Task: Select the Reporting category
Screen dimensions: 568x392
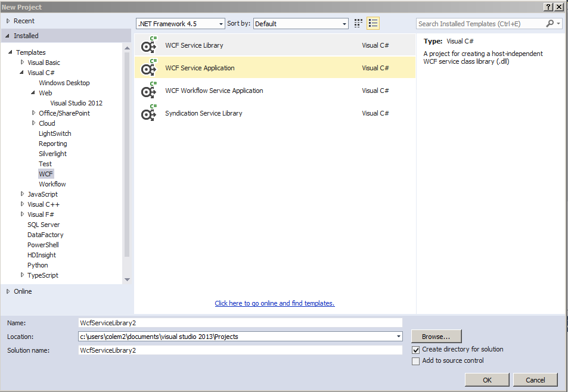Action: tap(53, 144)
